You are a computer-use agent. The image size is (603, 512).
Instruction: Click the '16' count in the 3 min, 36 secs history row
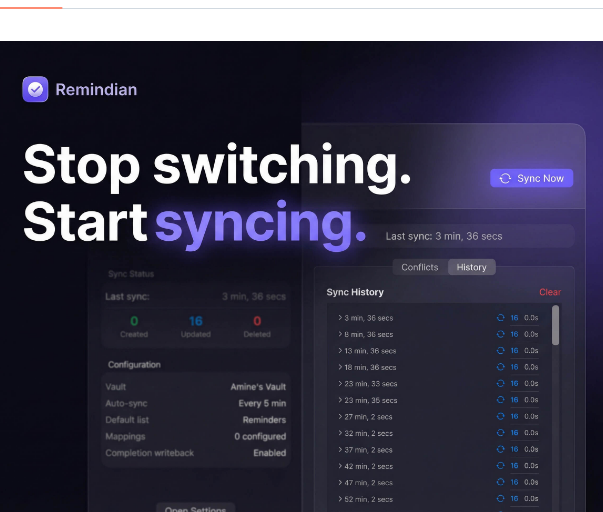click(514, 318)
